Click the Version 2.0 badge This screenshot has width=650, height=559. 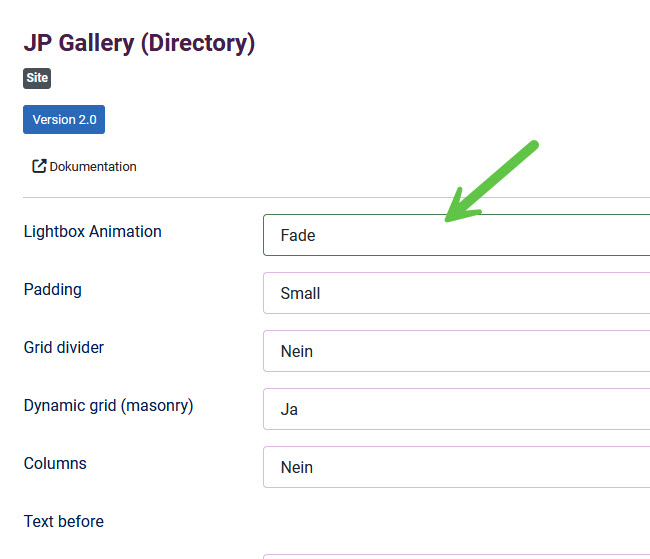[64, 119]
